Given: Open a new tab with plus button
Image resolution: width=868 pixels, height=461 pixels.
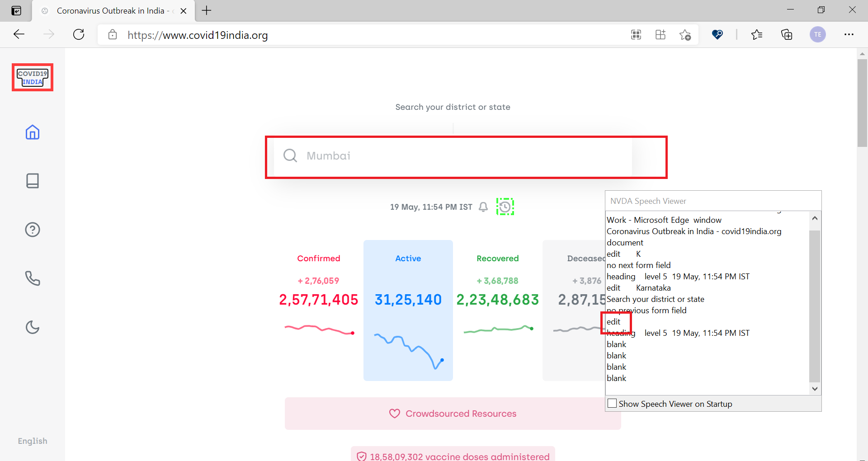Looking at the screenshot, I should [207, 10].
